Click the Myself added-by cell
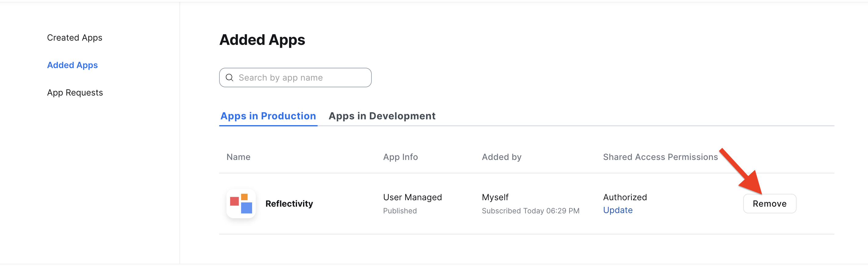868x268 pixels. 495,197
